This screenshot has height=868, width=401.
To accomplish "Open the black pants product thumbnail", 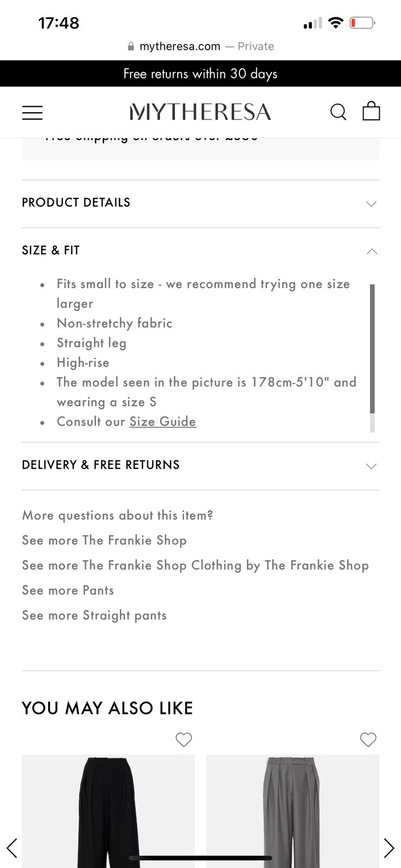I will [108, 811].
